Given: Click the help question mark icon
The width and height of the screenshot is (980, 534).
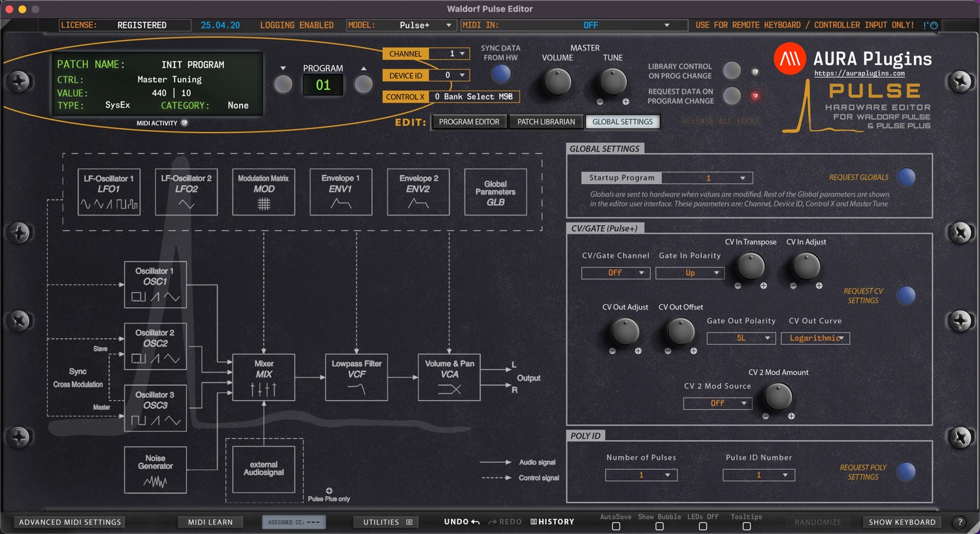Looking at the screenshot, I should pyautogui.click(x=960, y=522).
